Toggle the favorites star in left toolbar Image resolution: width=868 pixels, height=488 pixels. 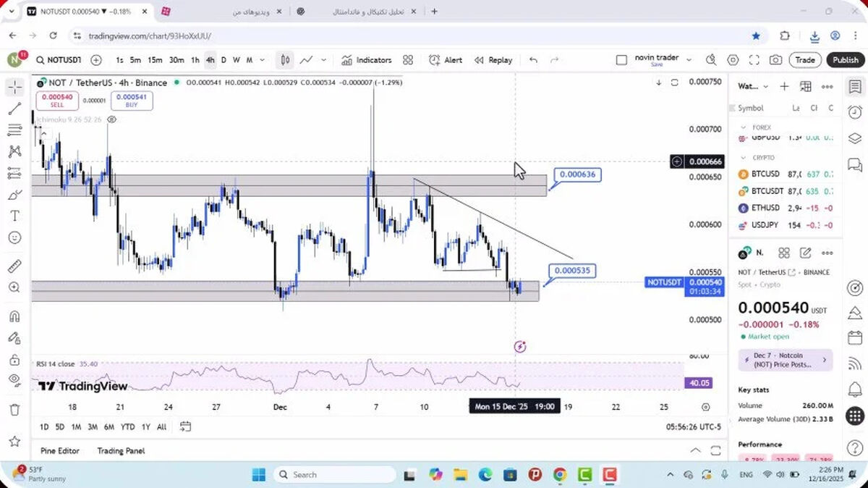(x=14, y=441)
